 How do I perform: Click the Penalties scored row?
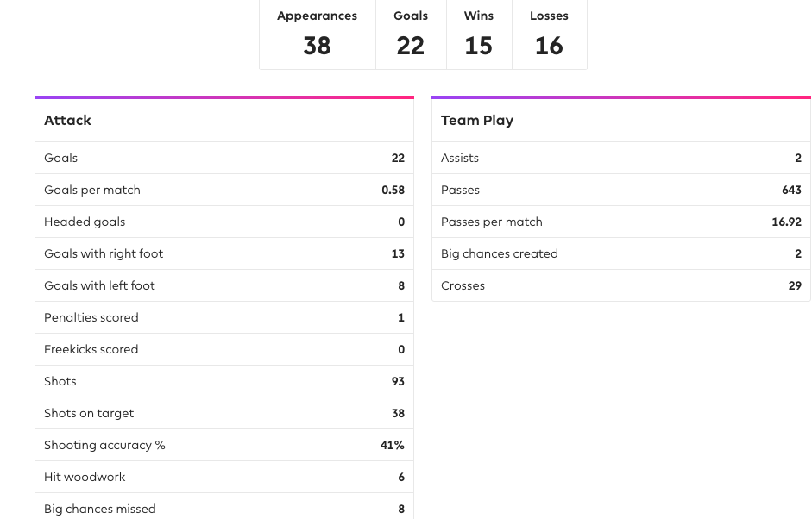coord(223,317)
